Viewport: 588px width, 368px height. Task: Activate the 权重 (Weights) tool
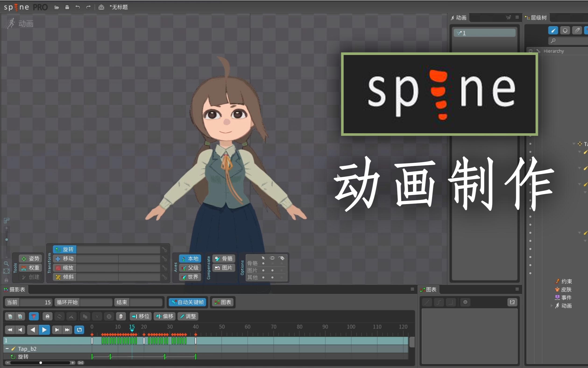pyautogui.click(x=30, y=268)
